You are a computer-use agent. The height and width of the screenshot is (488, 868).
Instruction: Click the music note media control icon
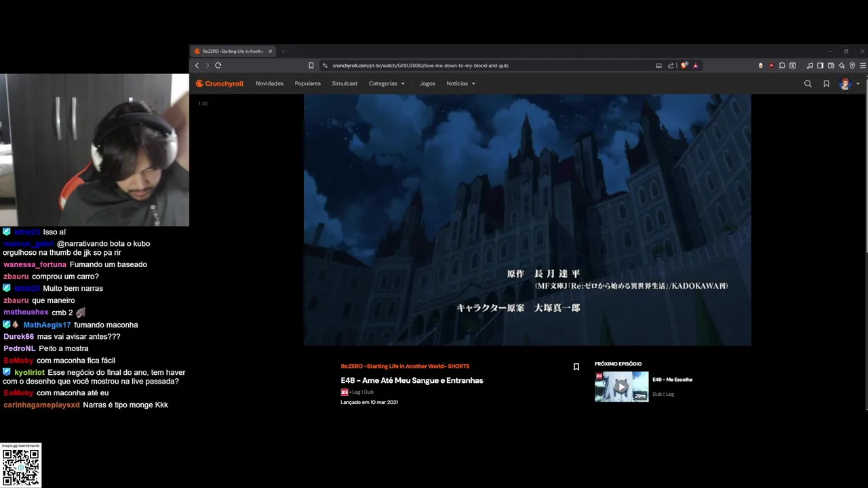pos(810,65)
